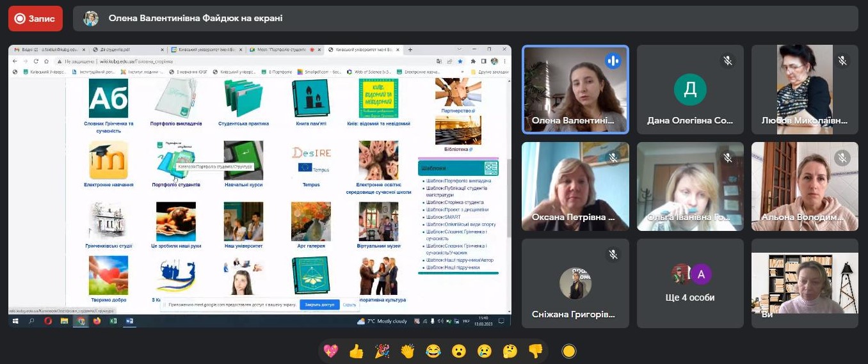Open Шаблон:Портфоліо викладача template link
868x364 pixels.
pos(459,181)
